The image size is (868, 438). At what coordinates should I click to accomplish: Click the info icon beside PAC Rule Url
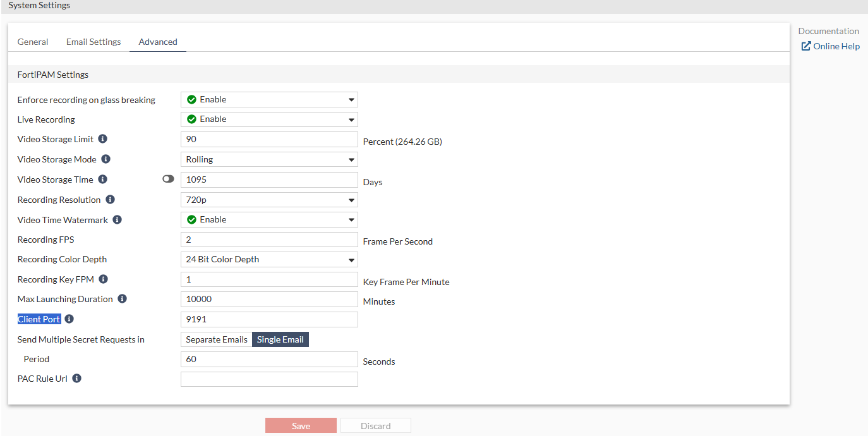pyautogui.click(x=76, y=378)
